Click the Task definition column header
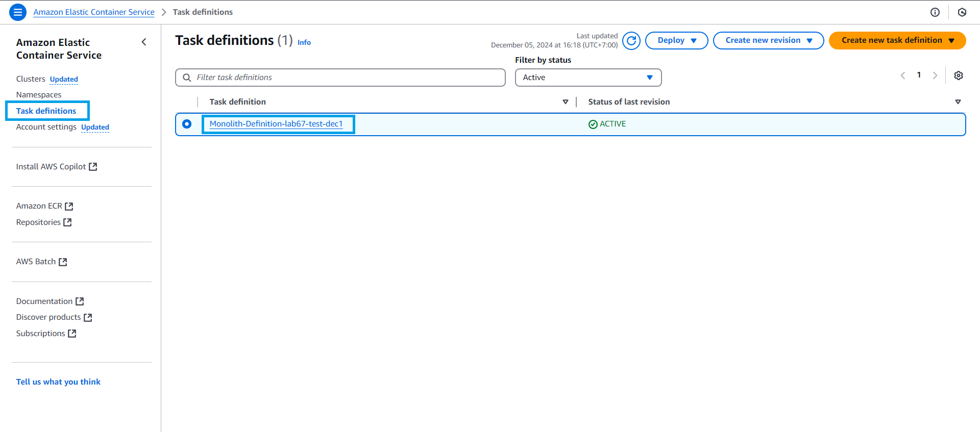The width and height of the screenshot is (980, 432). 238,102
